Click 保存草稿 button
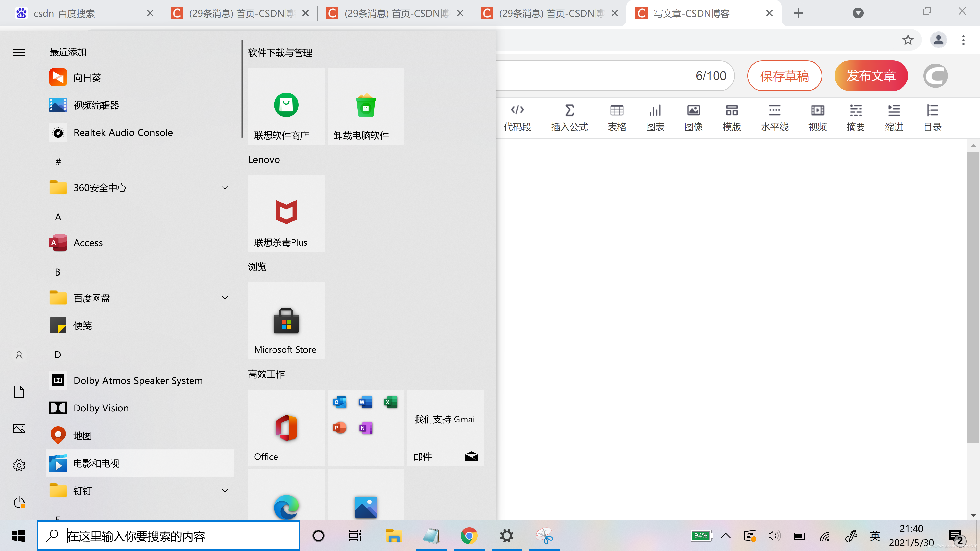980x551 pixels. (785, 76)
